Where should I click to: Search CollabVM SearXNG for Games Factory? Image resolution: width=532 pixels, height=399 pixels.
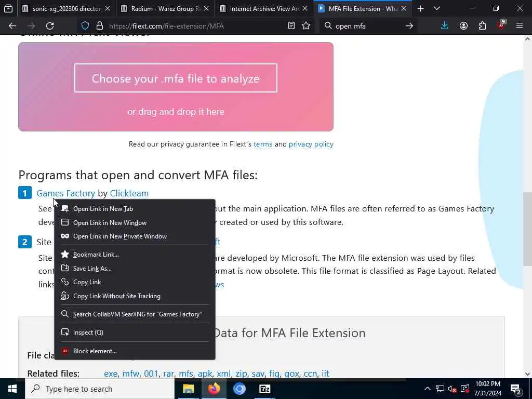pyautogui.click(x=135, y=314)
